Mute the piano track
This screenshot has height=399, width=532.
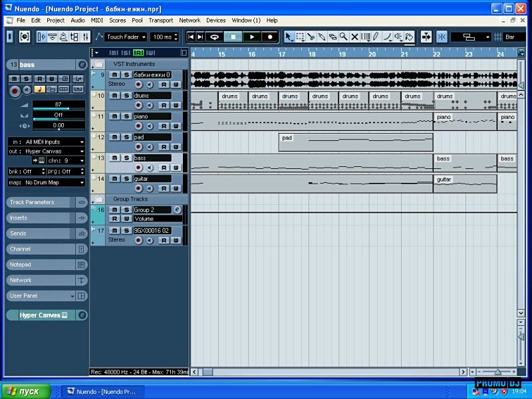pos(114,116)
